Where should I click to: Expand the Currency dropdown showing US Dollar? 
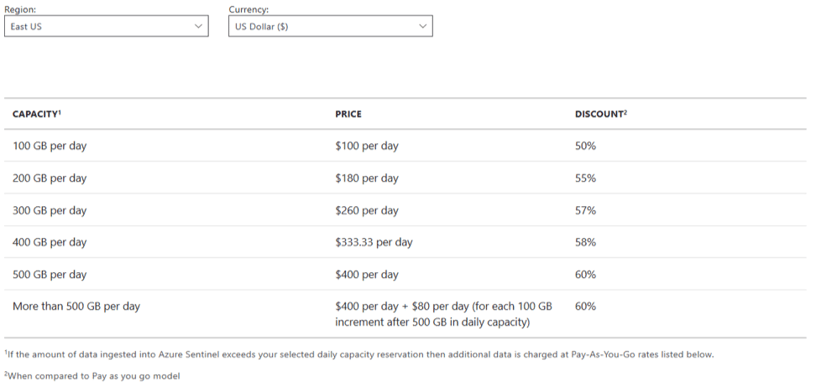(330, 26)
